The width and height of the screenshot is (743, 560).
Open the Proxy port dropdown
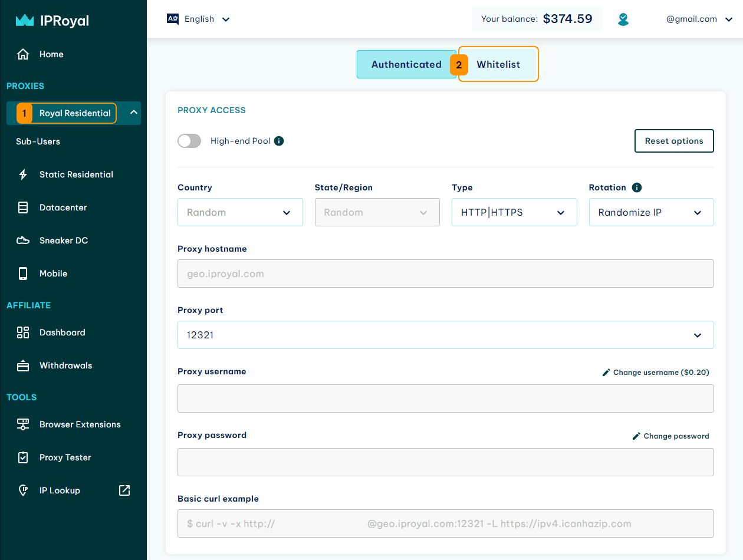pyautogui.click(x=446, y=335)
